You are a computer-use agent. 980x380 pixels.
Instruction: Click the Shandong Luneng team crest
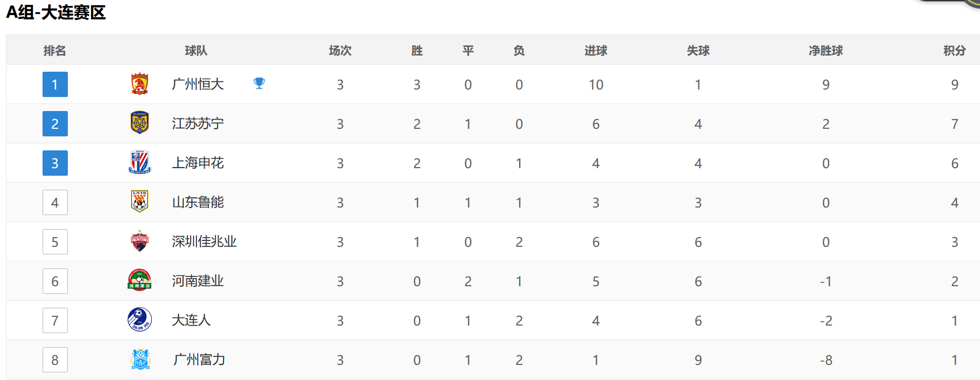click(140, 202)
